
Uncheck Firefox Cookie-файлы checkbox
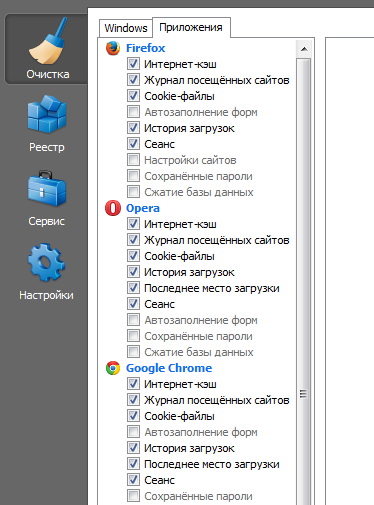click(x=133, y=96)
